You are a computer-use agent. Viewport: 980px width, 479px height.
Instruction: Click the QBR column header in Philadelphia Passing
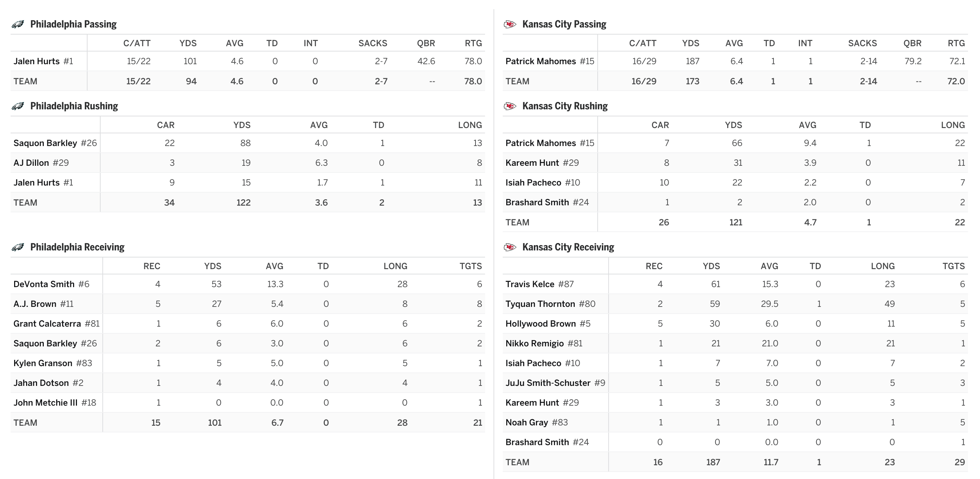pos(426,43)
